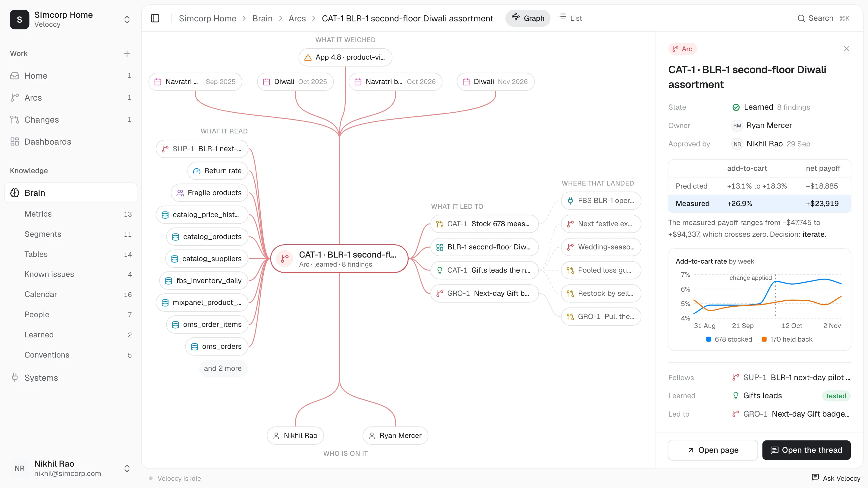Select the Measured row in payoff table
The height and width of the screenshot is (488, 868).
pos(759,203)
